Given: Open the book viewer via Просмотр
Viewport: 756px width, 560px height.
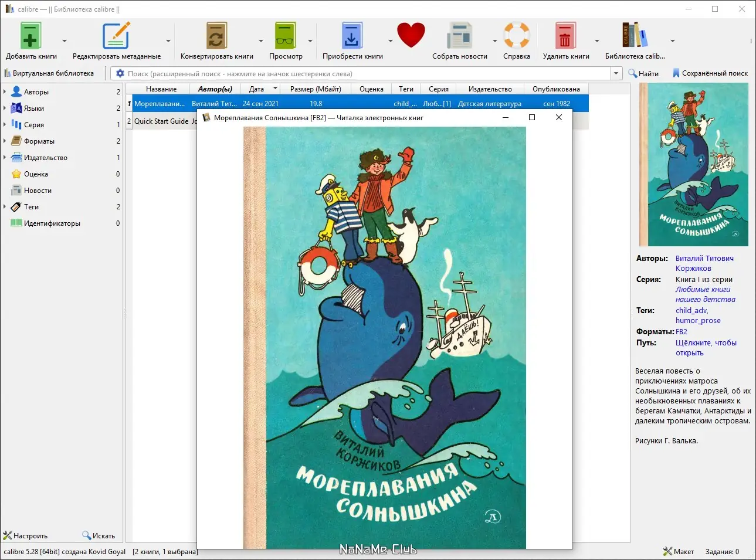Looking at the screenshot, I should (286, 36).
